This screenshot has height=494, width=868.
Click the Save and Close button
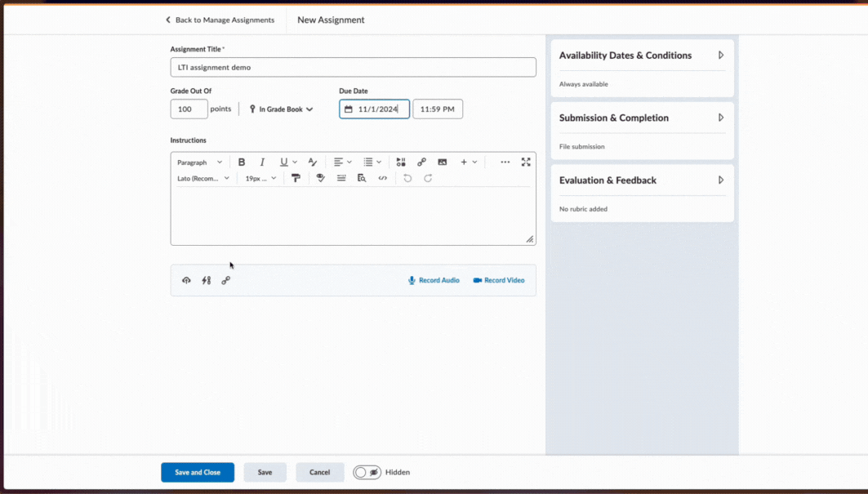(x=198, y=472)
